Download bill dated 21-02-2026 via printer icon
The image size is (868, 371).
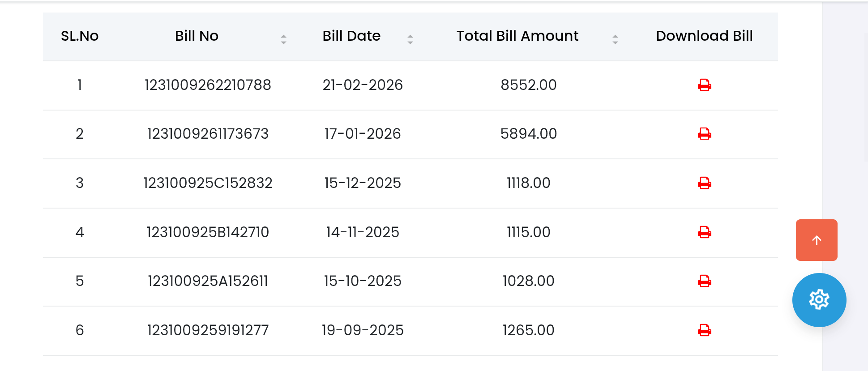[x=704, y=85]
